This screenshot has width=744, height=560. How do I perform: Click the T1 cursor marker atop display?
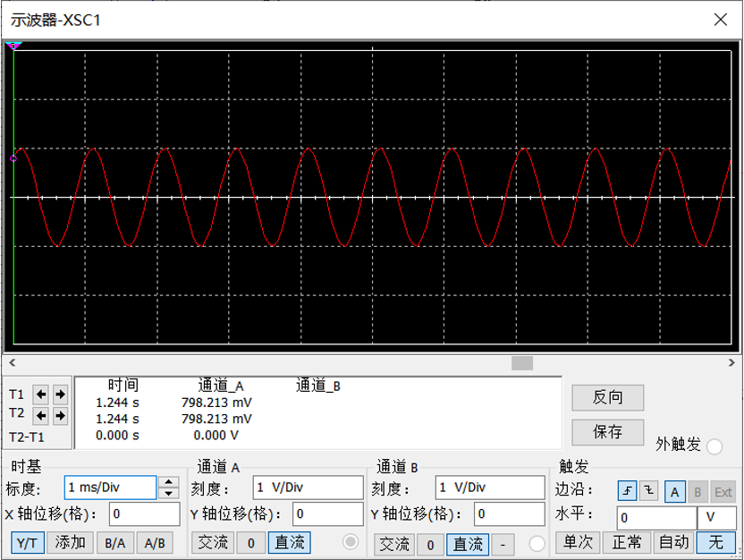click(13, 46)
